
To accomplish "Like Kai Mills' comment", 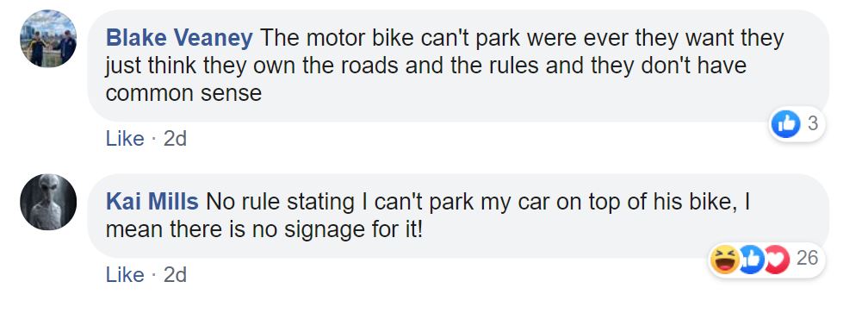I will coord(125,274).
